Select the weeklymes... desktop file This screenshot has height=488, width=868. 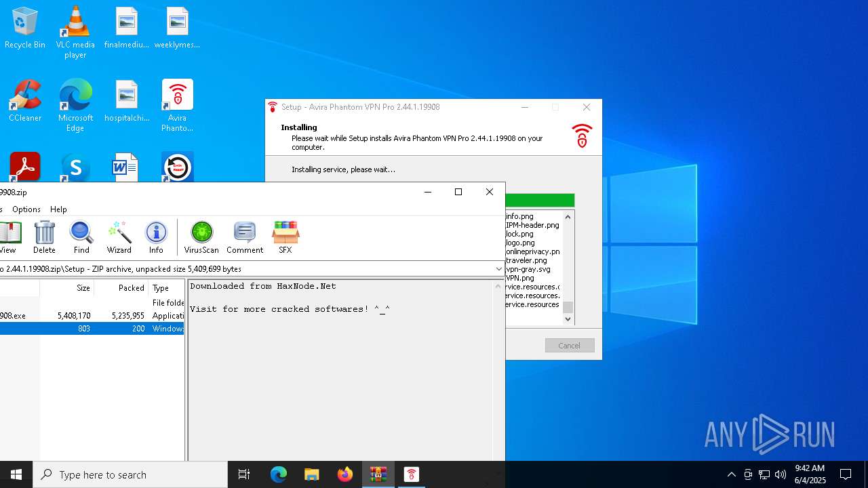177,28
